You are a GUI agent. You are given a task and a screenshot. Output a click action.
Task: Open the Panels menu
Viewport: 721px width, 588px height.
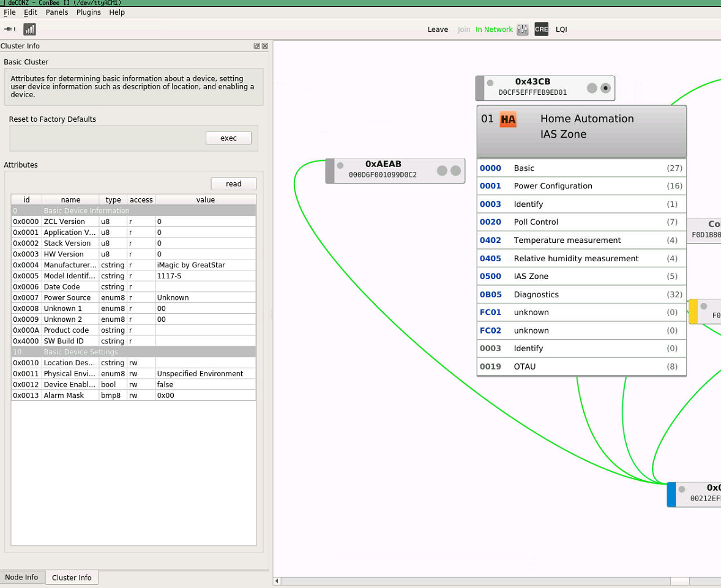(x=56, y=12)
